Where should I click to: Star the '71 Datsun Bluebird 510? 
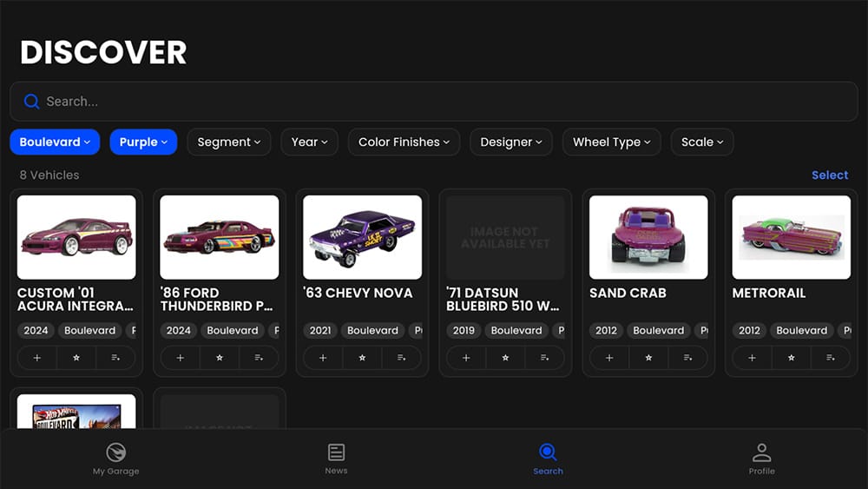click(505, 358)
